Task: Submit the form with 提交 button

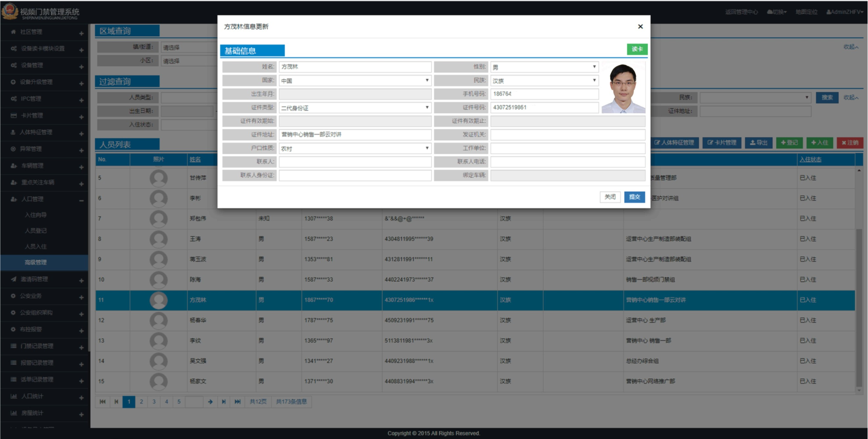Action: tap(634, 197)
